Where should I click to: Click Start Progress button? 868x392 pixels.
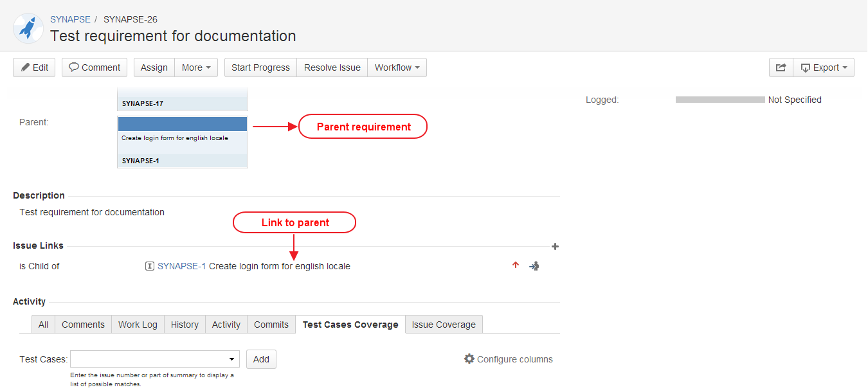260,67
